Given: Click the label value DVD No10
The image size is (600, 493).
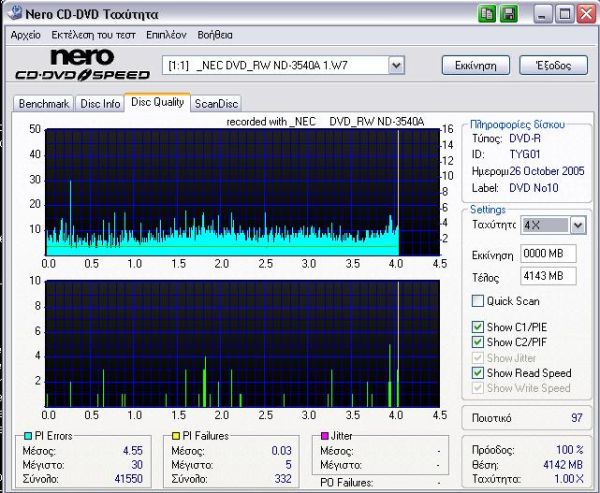Looking at the screenshot, I should pyautogui.click(x=534, y=188).
